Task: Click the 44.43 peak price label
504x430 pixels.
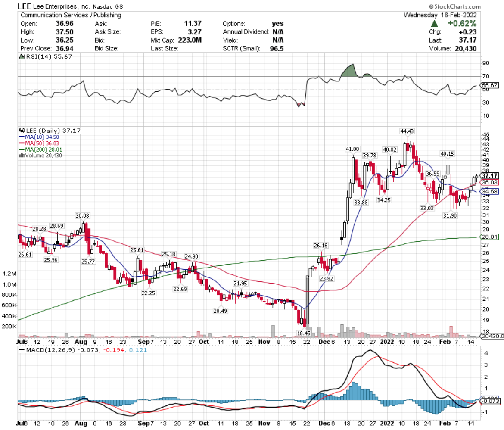Action: [x=407, y=131]
